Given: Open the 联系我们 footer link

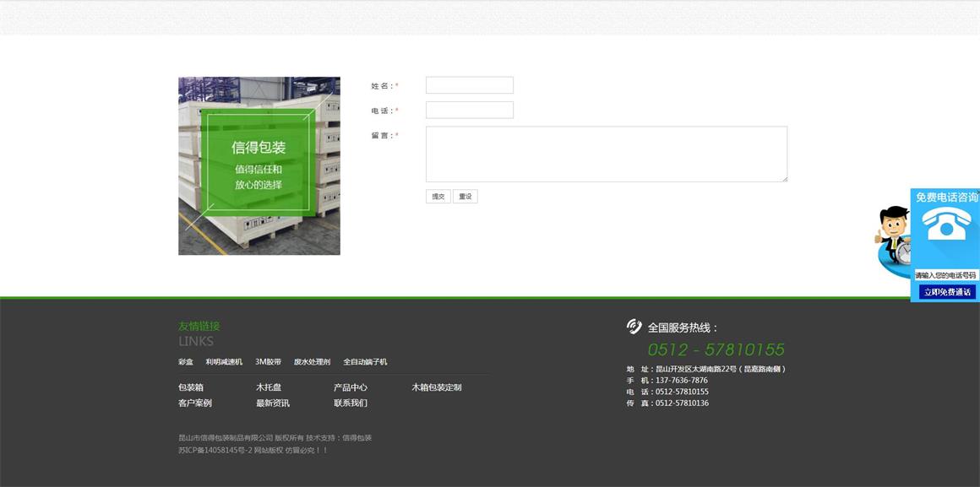Looking at the screenshot, I should click(x=350, y=403).
